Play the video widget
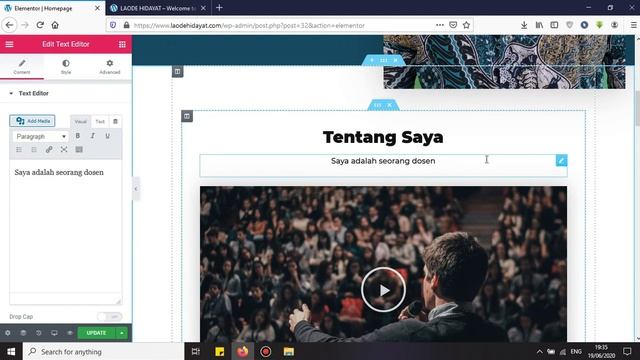This screenshot has height=360, width=640. click(x=383, y=290)
